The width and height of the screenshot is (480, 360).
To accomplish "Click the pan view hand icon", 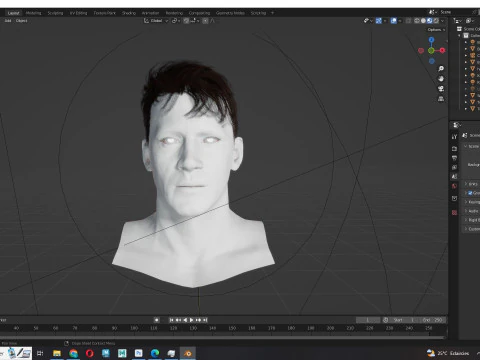I will [441, 79].
